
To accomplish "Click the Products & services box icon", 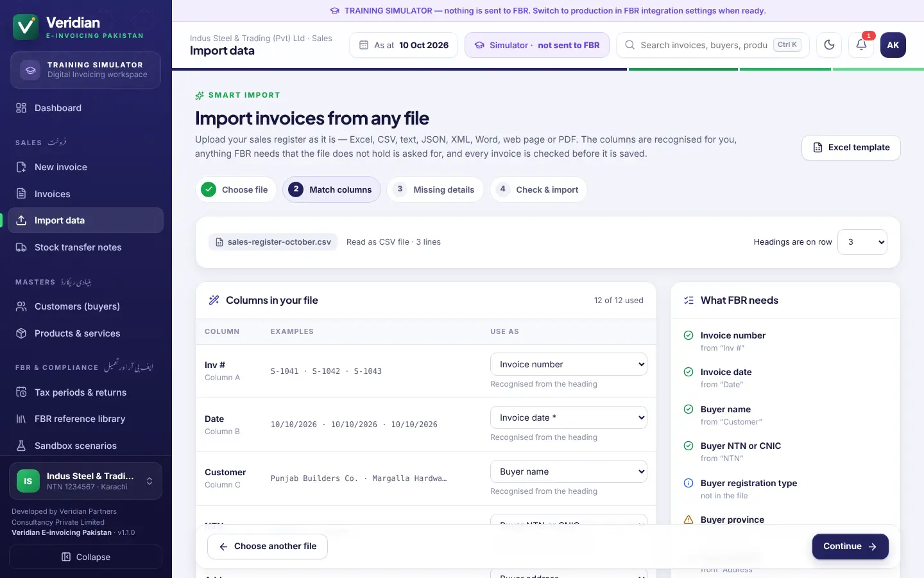I will [x=21, y=333].
